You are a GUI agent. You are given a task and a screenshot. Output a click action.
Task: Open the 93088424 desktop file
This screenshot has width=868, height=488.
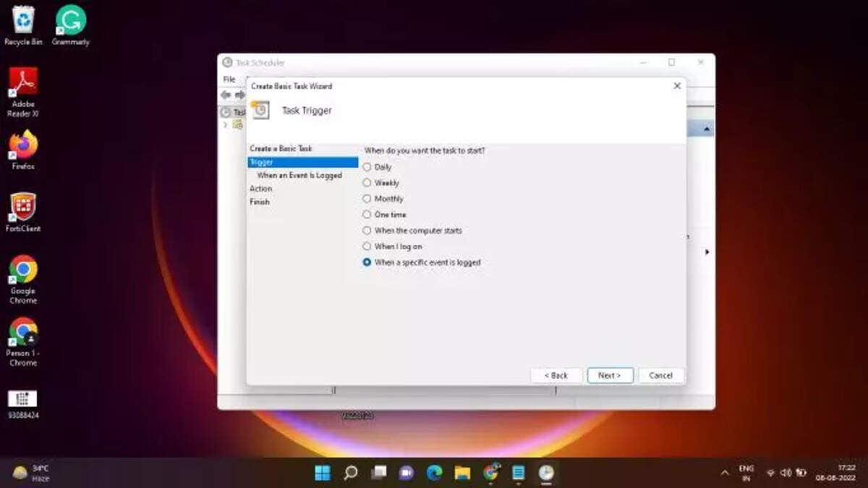pyautogui.click(x=23, y=405)
